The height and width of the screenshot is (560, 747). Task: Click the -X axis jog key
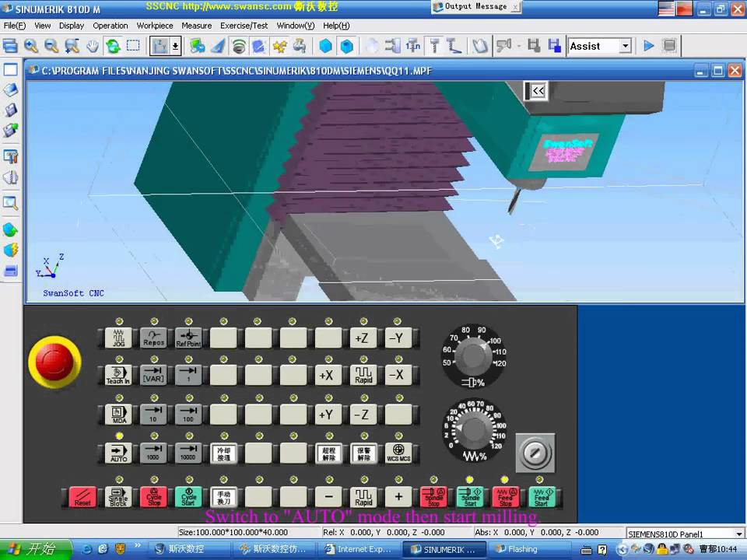(x=398, y=375)
